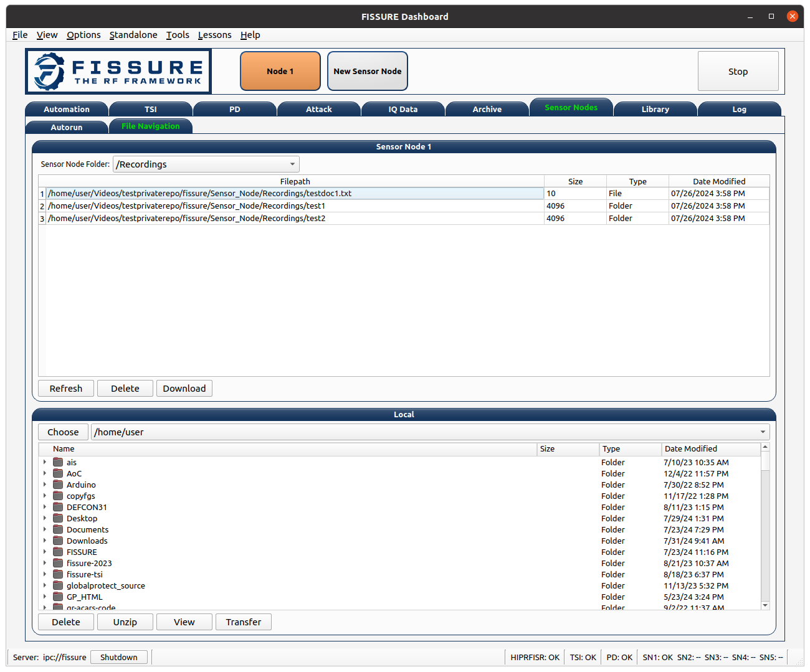Click the globalprotect_source folder icon
The width and height of the screenshot is (810, 672).
click(58, 585)
